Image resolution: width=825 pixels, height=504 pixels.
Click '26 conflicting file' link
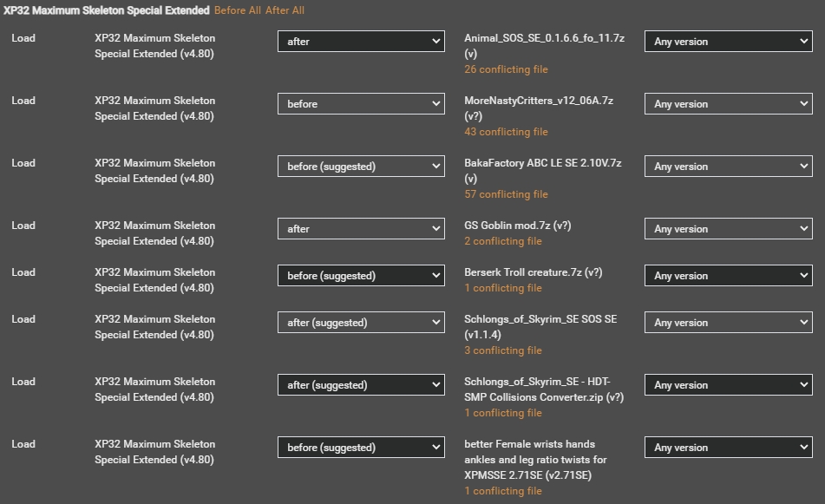click(x=506, y=69)
